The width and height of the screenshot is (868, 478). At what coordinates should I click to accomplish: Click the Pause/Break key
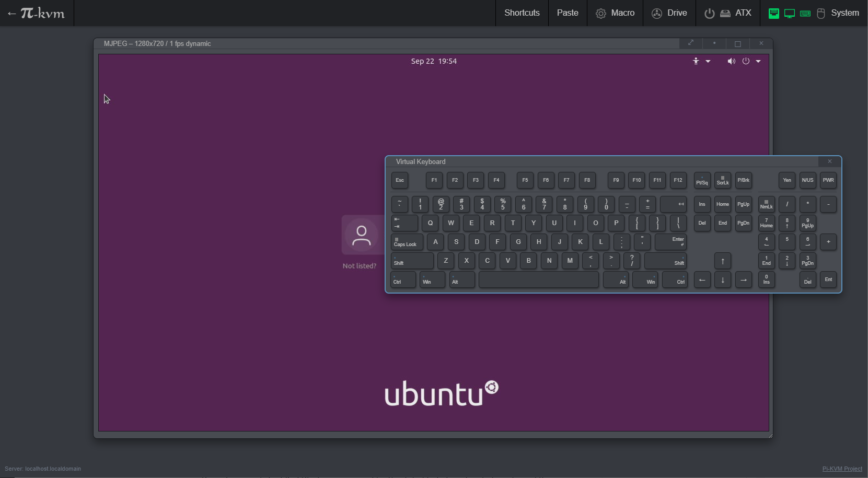tap(743, 180)
